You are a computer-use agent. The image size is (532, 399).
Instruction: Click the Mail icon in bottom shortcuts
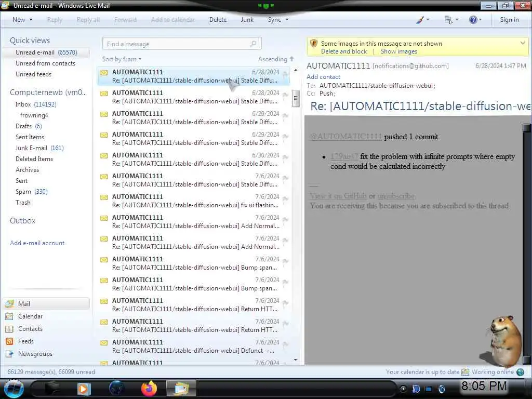point(9,304)
